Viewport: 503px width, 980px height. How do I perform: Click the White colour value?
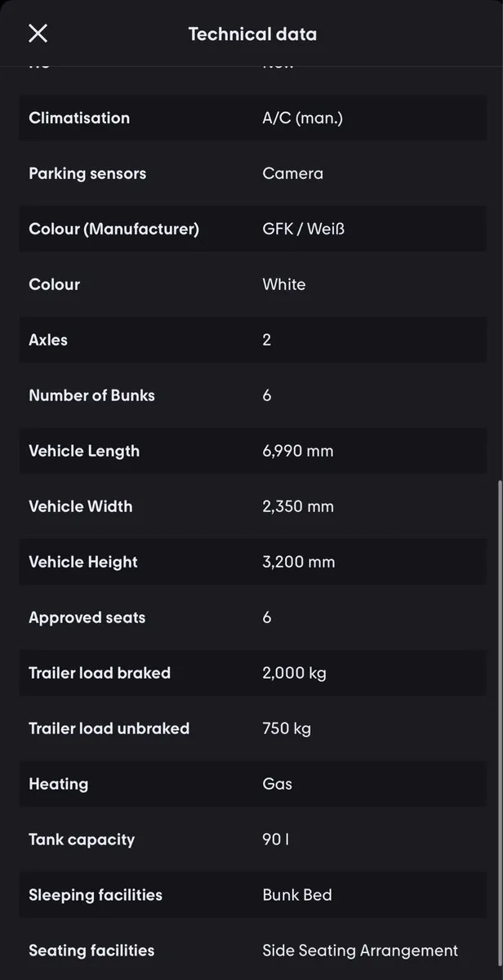(283, 284)
